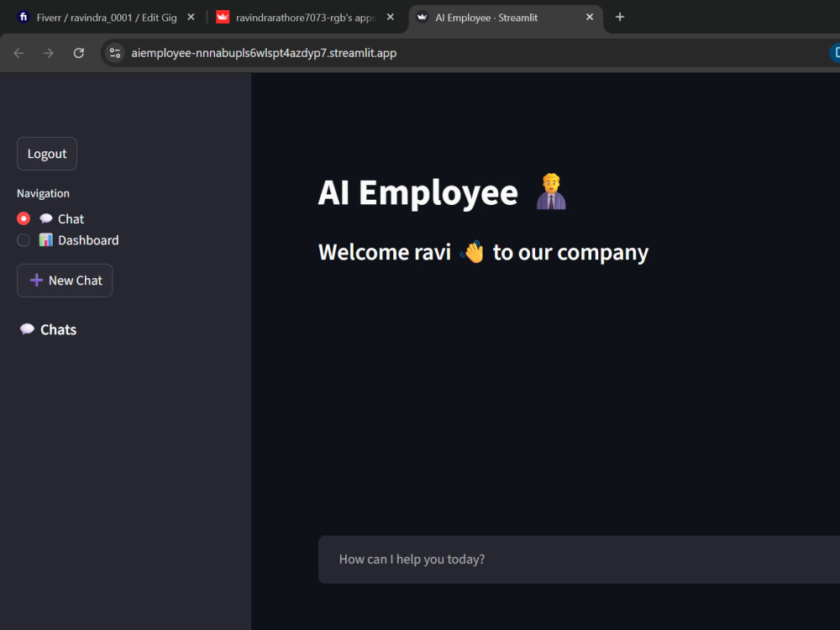Select the AI Employee Streamlit tab
840x630 pixels.
coord(506,18)
